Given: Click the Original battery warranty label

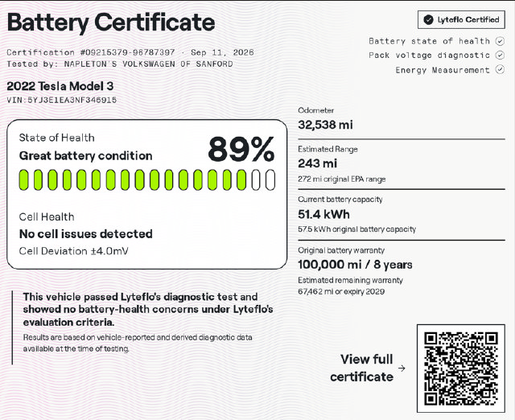Looking at the screenshot, I should click(x=341, y=250).
